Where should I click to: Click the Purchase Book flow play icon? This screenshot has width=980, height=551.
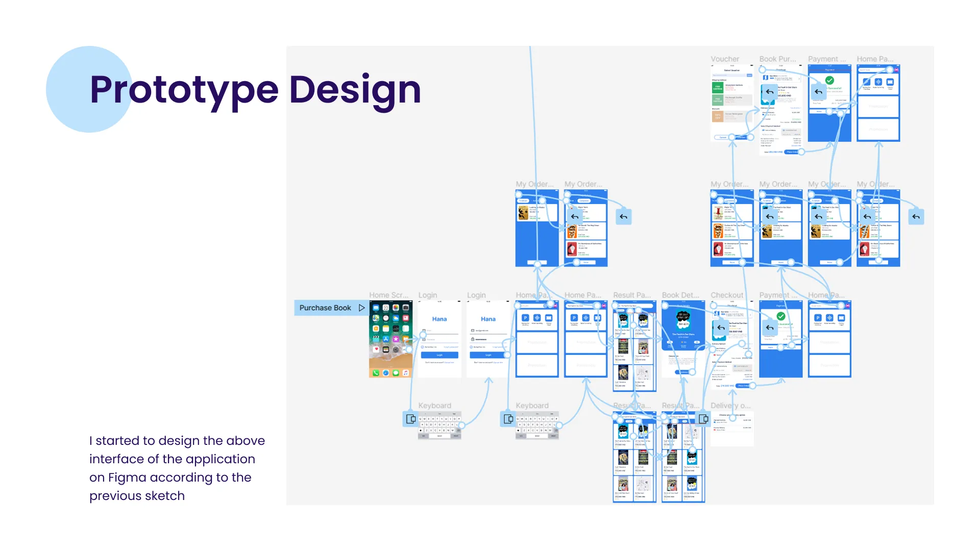tap(361, 308)
